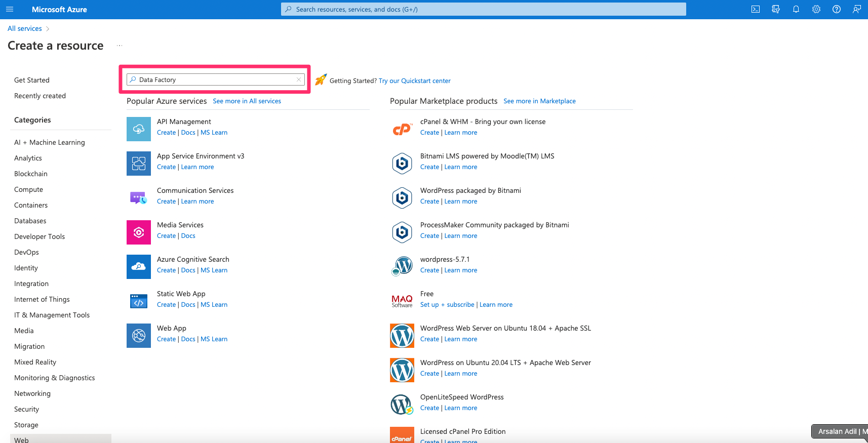Click the MAQ Software logo
Screen dimensions: 868x443
pyautogui.click(x=402, y=301)
